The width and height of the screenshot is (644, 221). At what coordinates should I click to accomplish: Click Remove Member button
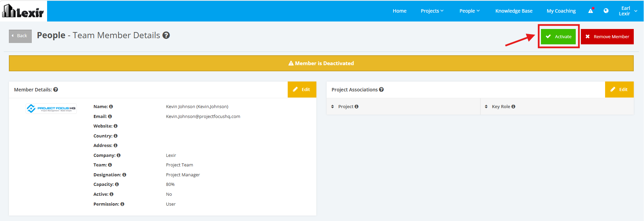pos(607,36)
